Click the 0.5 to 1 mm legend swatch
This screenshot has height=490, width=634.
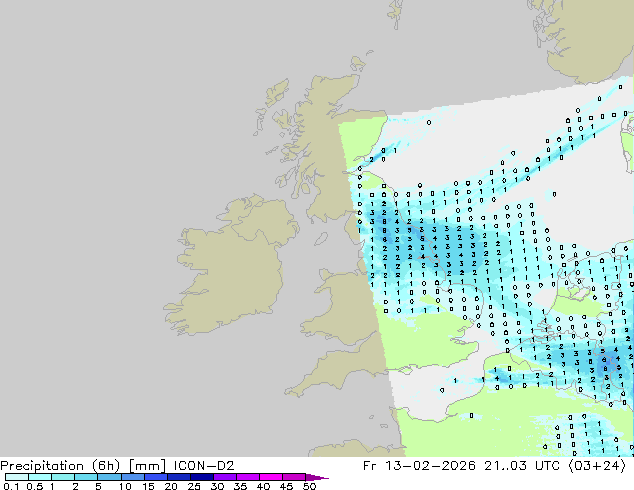[x=40, y=477]
